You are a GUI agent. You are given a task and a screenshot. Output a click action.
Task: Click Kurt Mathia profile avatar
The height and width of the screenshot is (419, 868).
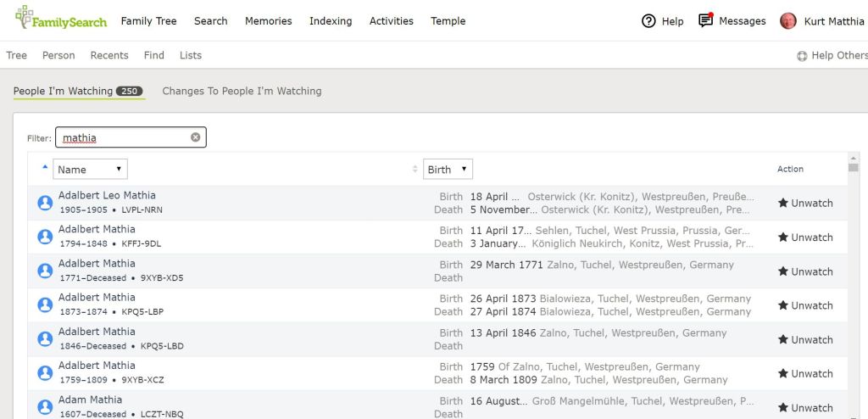point(788,21)
